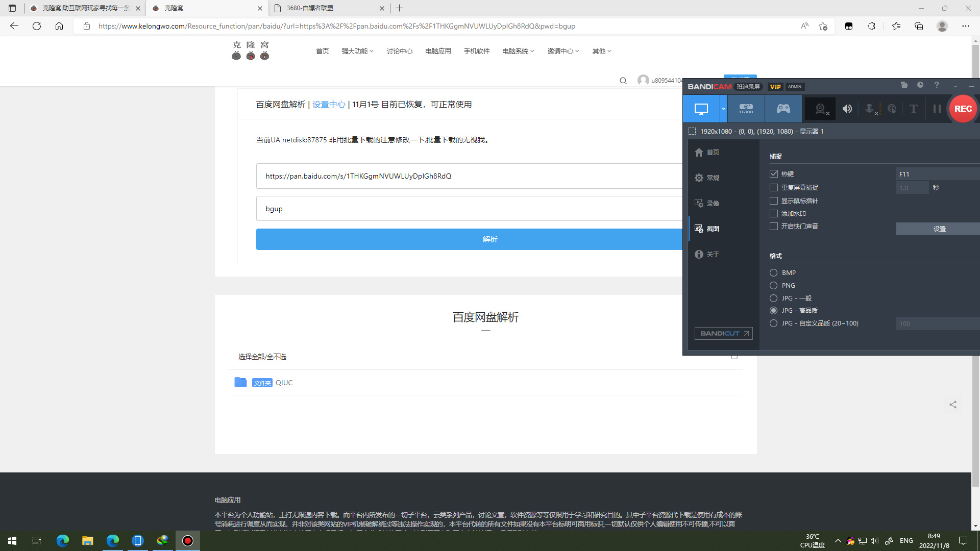
Task: Click the text overlay T icon in Bandicam
Action: (914, 109)
